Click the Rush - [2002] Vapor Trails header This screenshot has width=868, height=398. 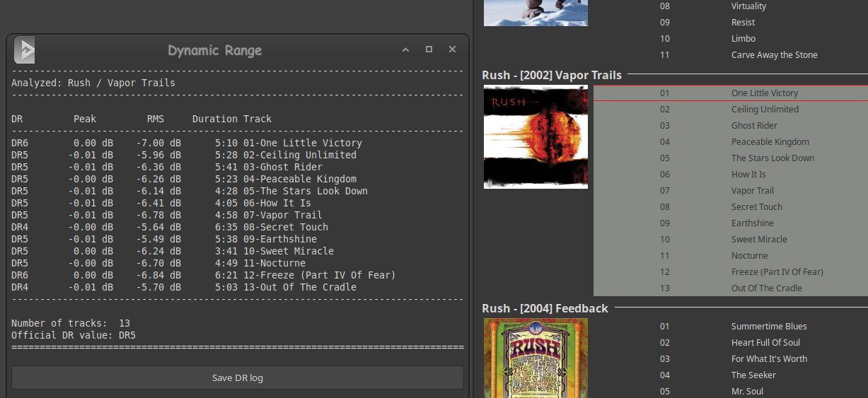pos(552,74)
